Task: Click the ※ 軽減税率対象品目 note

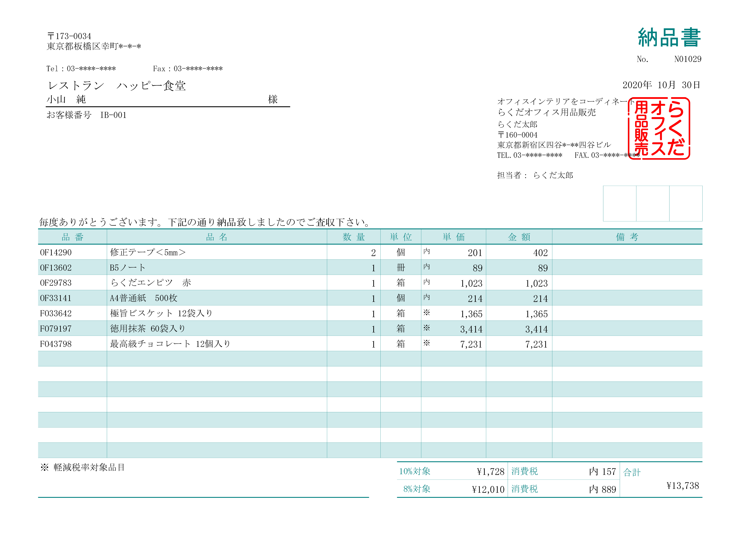Action: pos(83,467)
